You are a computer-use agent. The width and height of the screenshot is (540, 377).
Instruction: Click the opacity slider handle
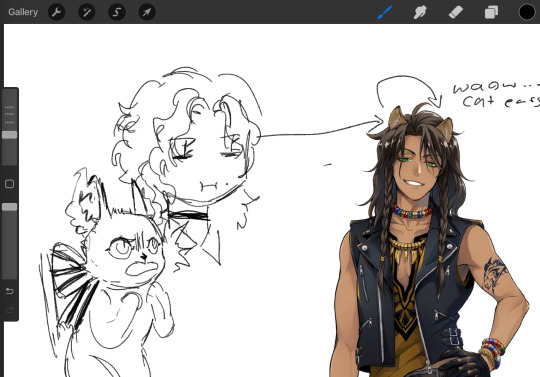pos(10,207)
